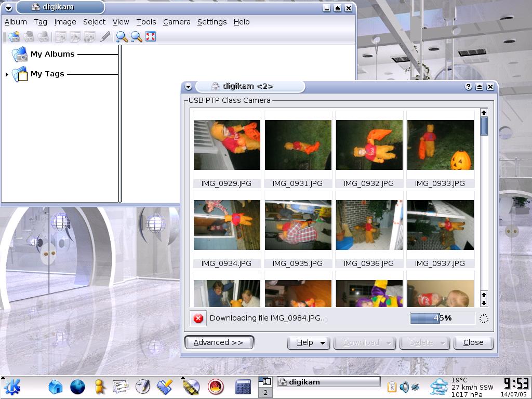Expand the My Tags tree arrow
The height and width of the screenshot is (399, 532).
coord(7,74)
